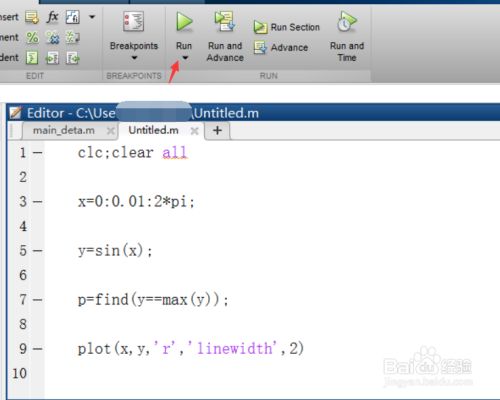Add a new tab with the plus button

tap(217, 130)
